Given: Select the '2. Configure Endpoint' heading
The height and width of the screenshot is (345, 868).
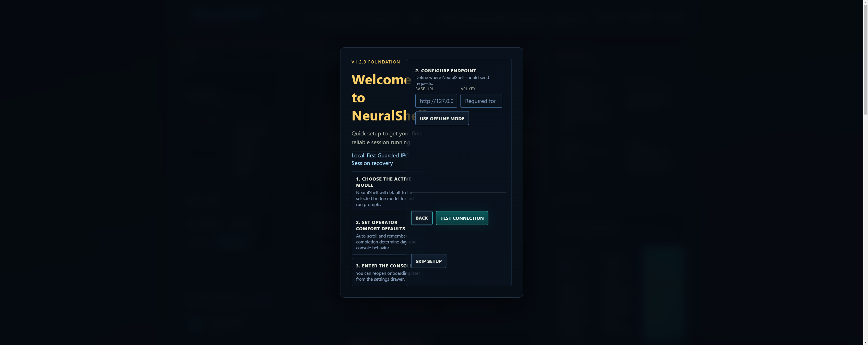Looking at the screenshot, I should [446, 71].
